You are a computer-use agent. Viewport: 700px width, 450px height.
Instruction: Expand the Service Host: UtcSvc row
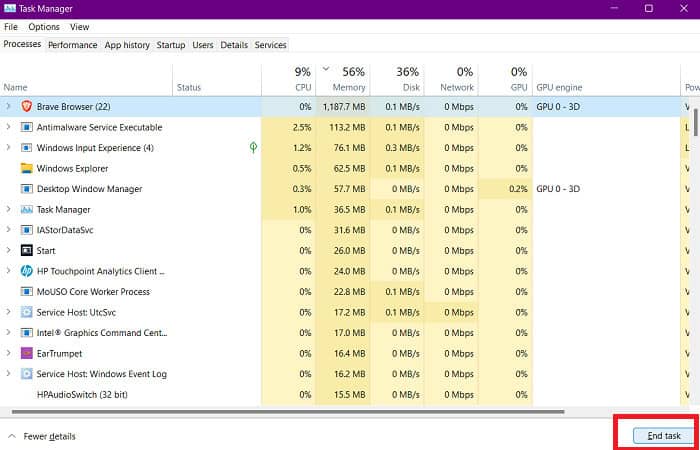tap(8, 312)
